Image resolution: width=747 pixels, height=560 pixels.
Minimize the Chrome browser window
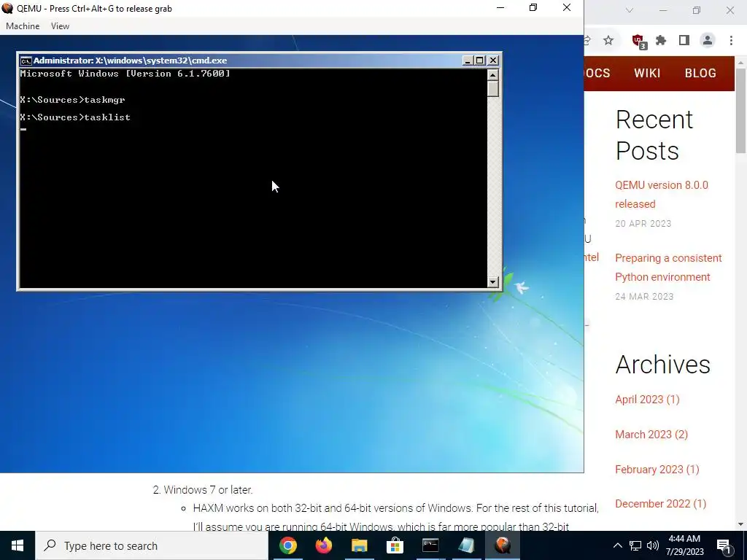[x=663, y=10]
